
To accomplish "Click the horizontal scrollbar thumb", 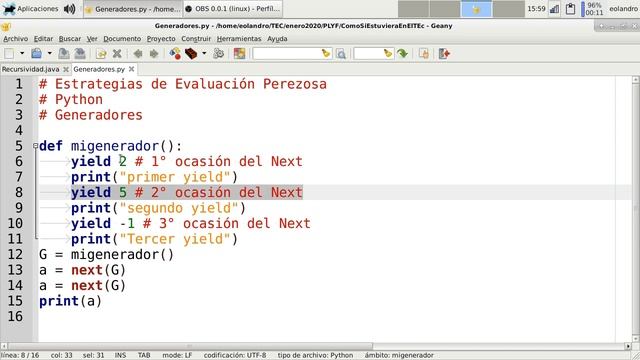I will point(191,346).
